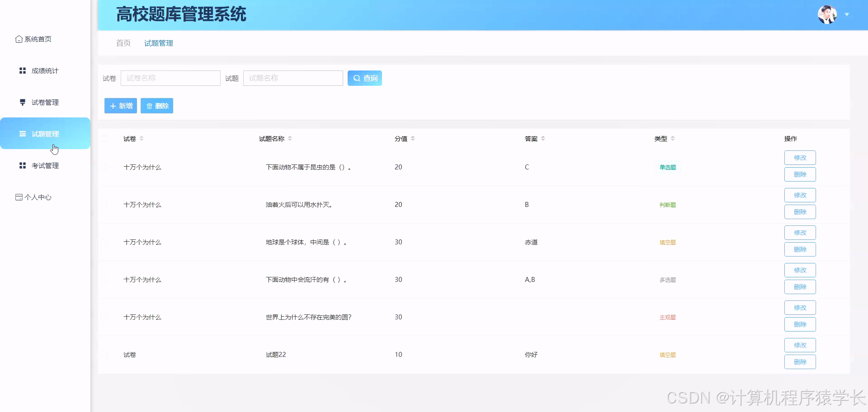This screenshot has width=868, height=412.
Task: Check the row for 试题22
Action: (104, 355)
